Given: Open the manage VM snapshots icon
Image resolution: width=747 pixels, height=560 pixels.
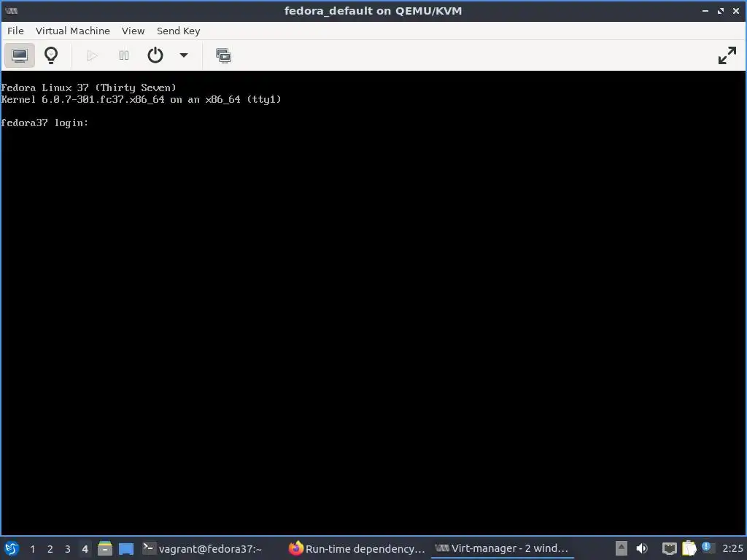Looking at the screenshot, I should (223, 55).
